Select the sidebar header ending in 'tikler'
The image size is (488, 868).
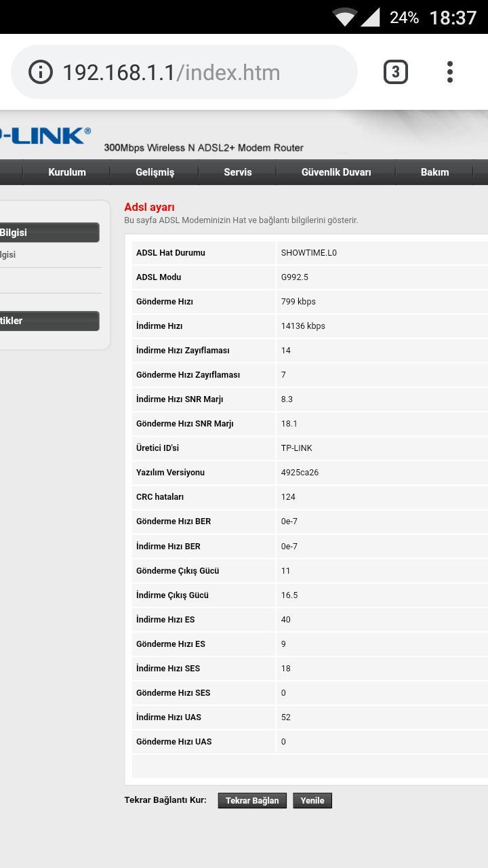49,321
